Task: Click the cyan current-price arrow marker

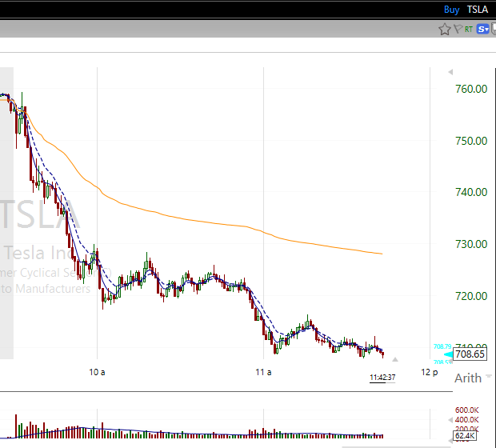Action: (448, 354)
